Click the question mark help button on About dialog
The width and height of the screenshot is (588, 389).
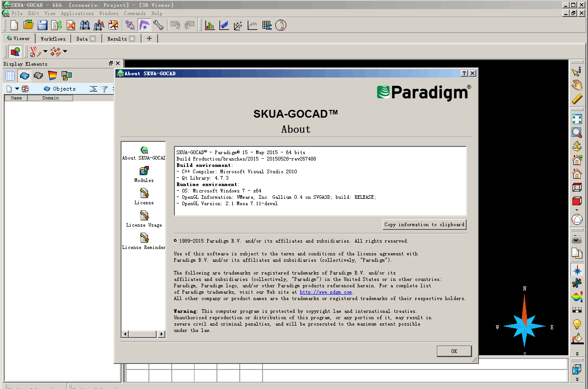[464, 73]
